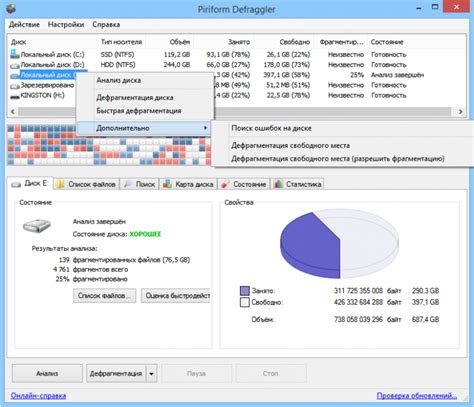
Task: Choose Анализ диска in context menu
Action: (145, 80)
